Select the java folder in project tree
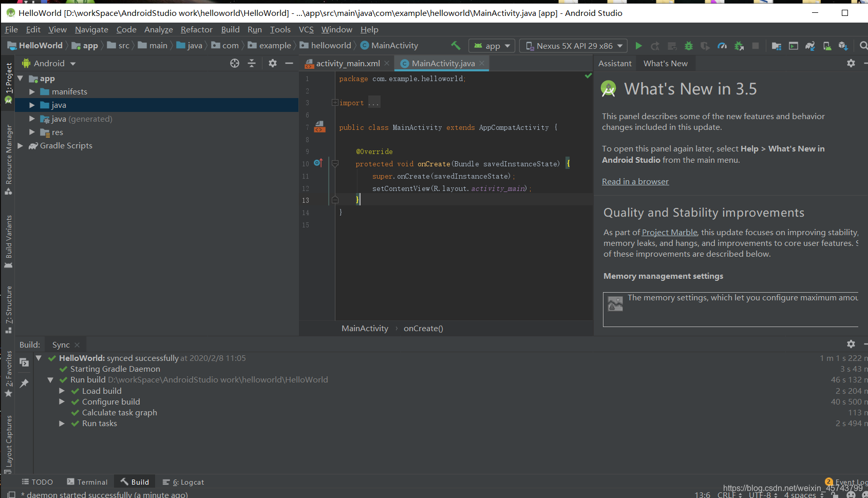868x498 pixels. [x=157, y=105]
